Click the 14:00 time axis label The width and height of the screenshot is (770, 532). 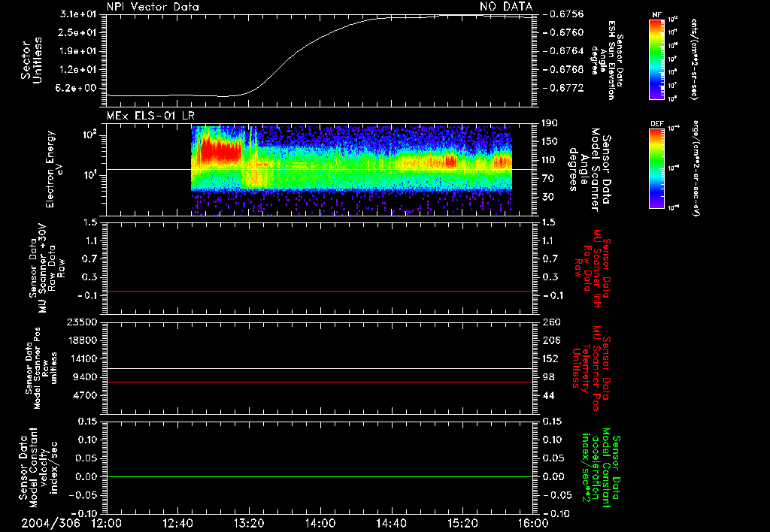pyautogui.click(x=320, y=523)
